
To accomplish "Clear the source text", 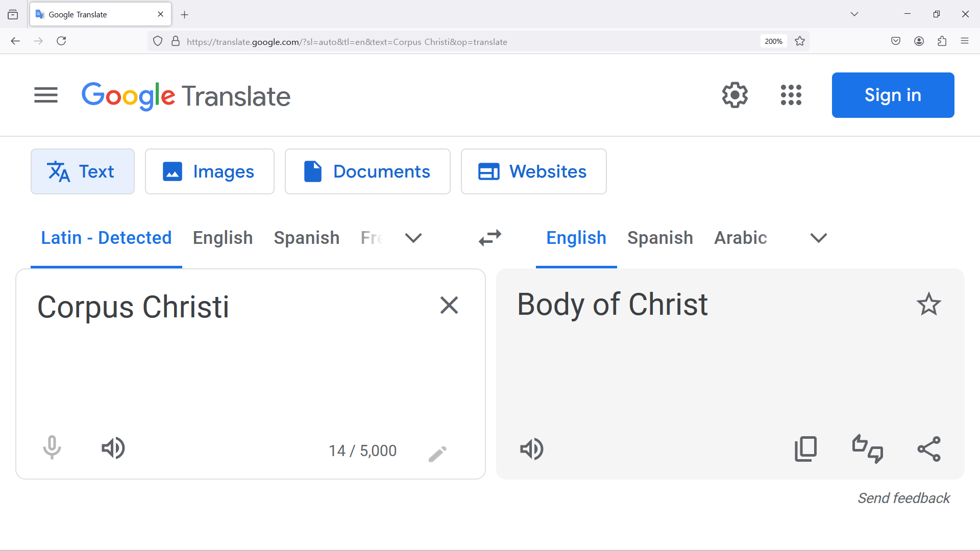I will click(x=449, y=305).
